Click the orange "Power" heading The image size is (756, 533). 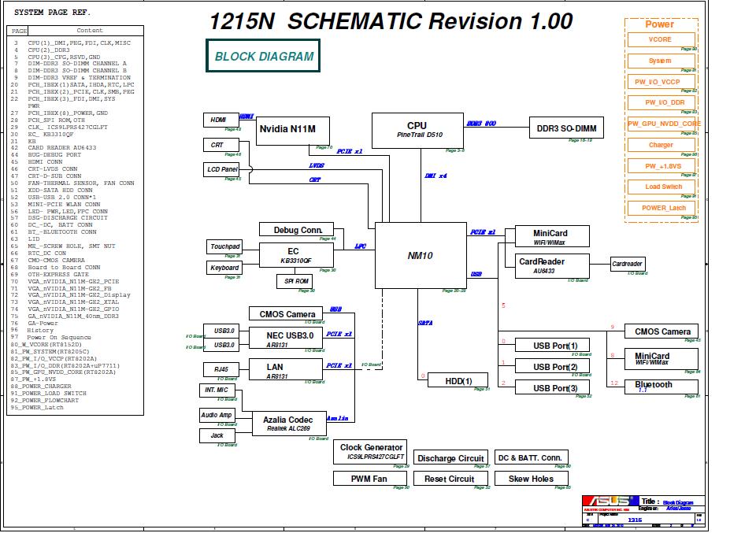pyautogui.click(x=659, y=24)
